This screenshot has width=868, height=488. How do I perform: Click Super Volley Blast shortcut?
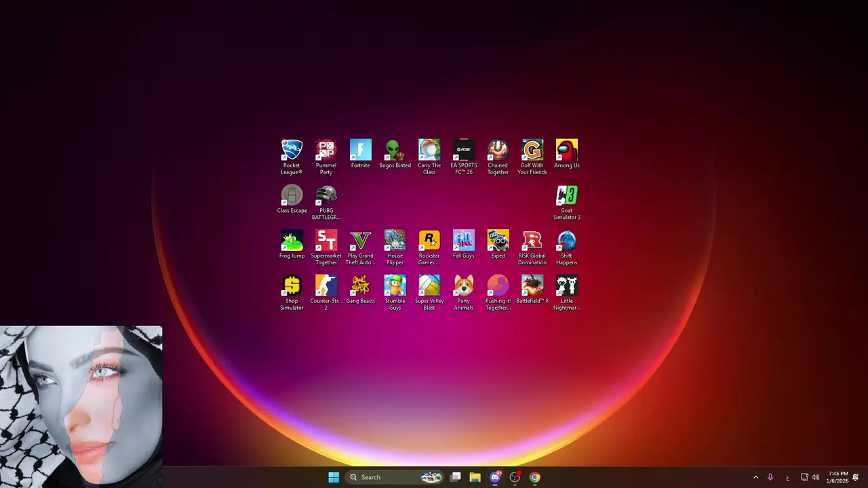(429, 293)
